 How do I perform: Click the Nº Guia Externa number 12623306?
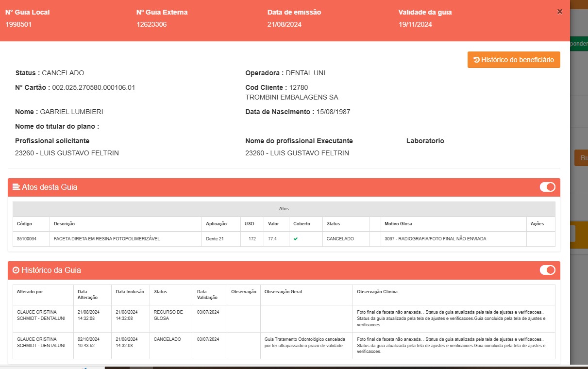(151, 24)
